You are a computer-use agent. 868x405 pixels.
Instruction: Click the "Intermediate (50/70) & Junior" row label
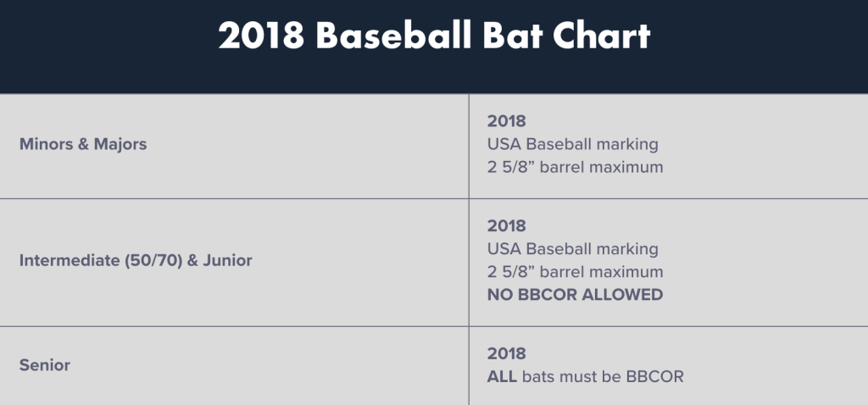[x=136, y=260]
